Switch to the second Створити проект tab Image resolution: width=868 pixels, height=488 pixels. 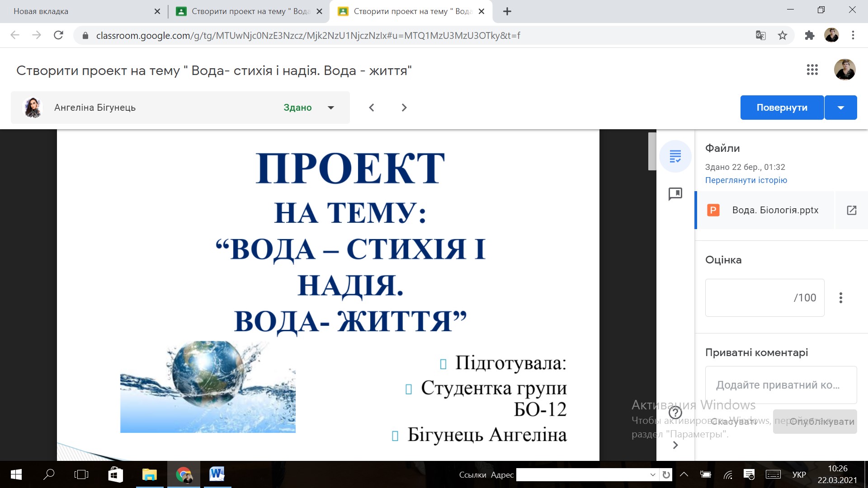(x=250, y=11)
